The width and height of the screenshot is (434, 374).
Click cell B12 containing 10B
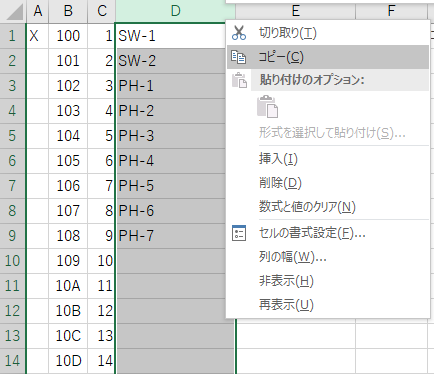click(x=68, y=311)
